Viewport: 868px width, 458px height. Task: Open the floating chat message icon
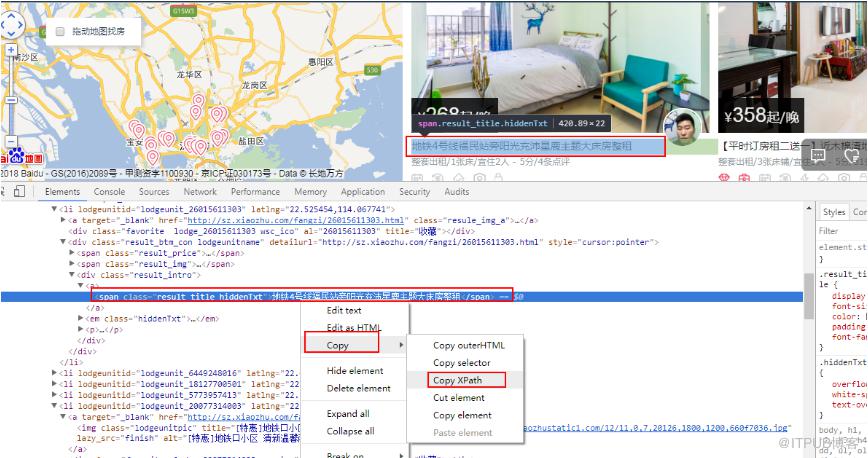(x=818, y=156)
